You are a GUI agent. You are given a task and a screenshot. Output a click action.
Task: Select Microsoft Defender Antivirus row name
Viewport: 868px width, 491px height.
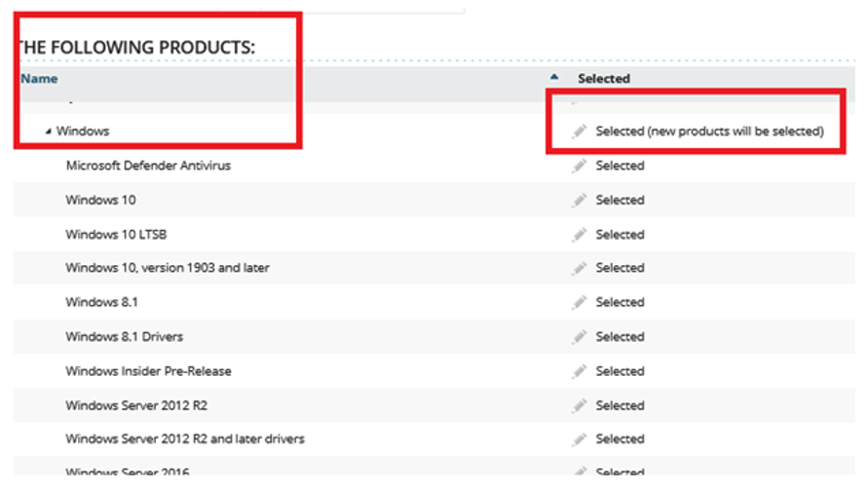tap(148, 166)
